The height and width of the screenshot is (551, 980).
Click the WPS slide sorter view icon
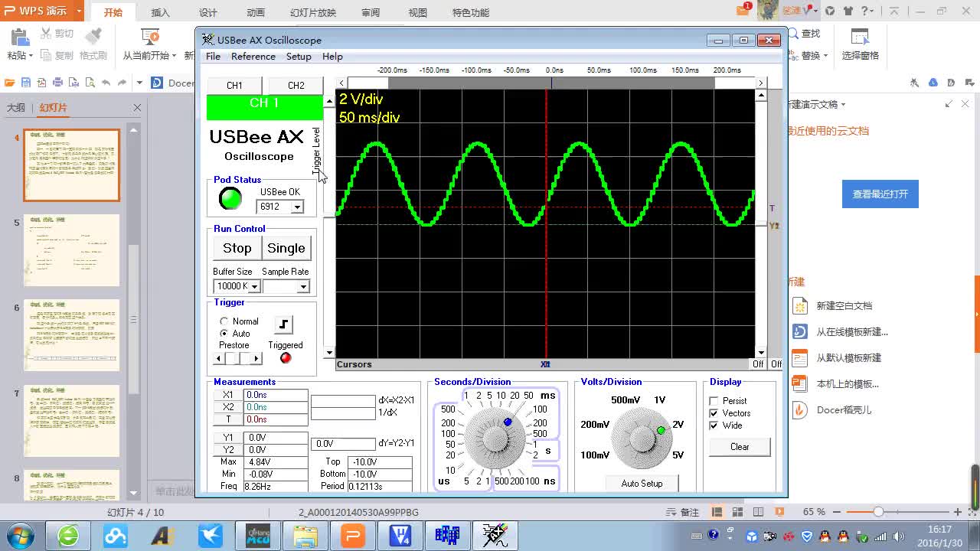[x=737, y=512]
